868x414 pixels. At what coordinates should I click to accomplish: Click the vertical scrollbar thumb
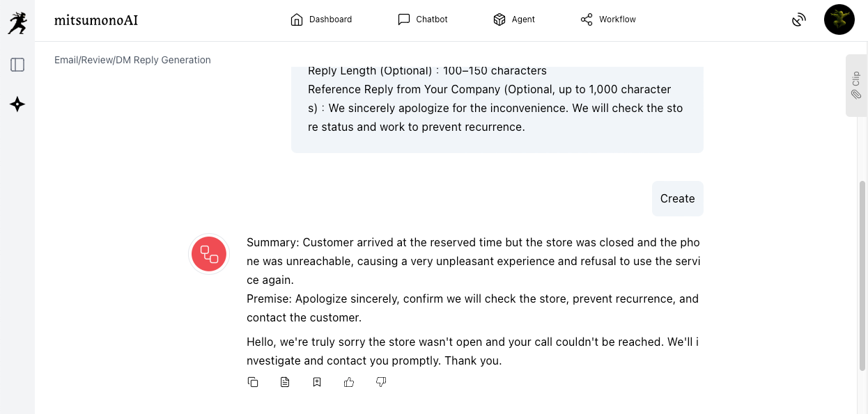pos(862,275)
